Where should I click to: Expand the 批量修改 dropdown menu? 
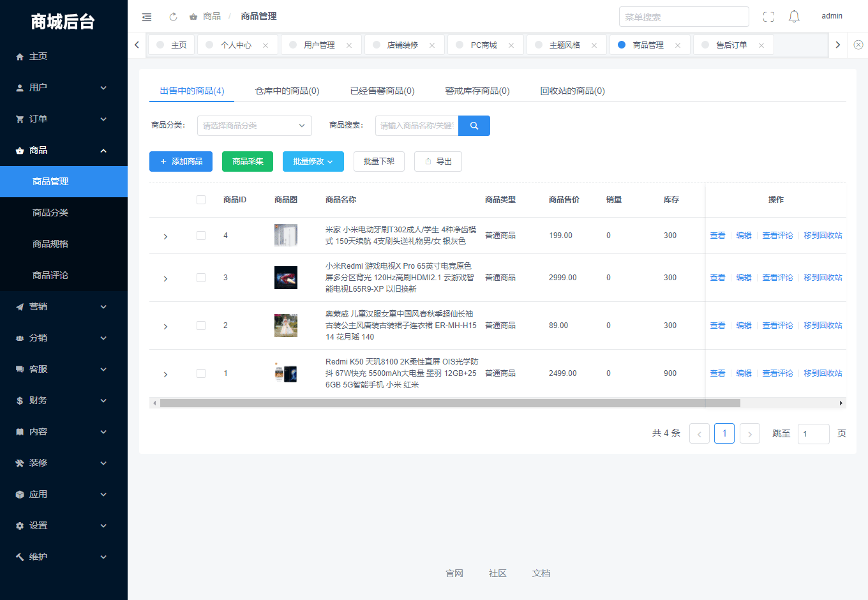point(313,161)
